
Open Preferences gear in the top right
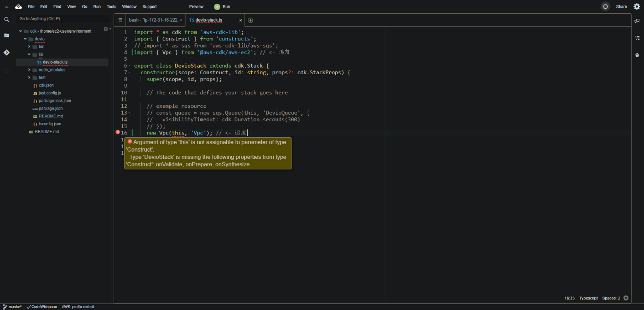pos(637,6)
